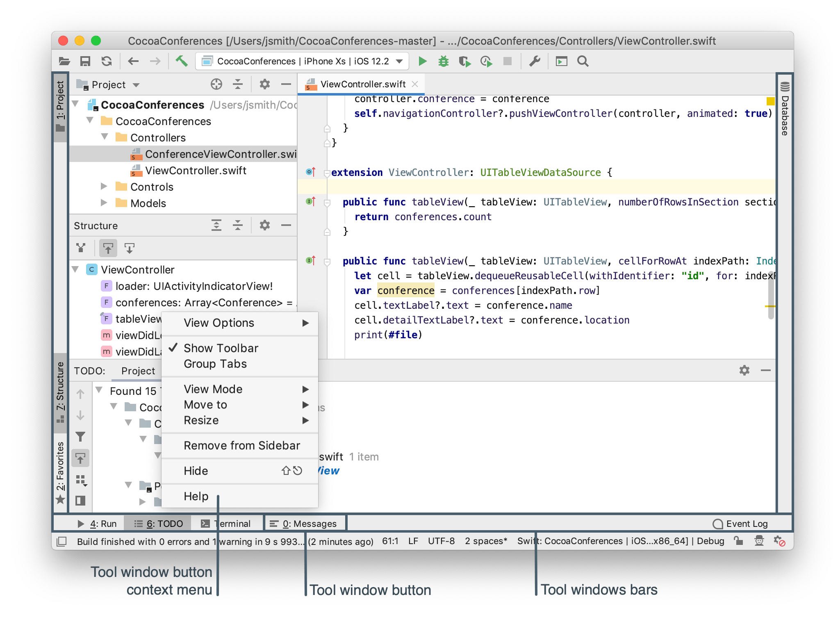The height and width of the screenshot is (622, 840).
Task: Toggle Group Tabs menu item
Action: [x=240, y=364]
